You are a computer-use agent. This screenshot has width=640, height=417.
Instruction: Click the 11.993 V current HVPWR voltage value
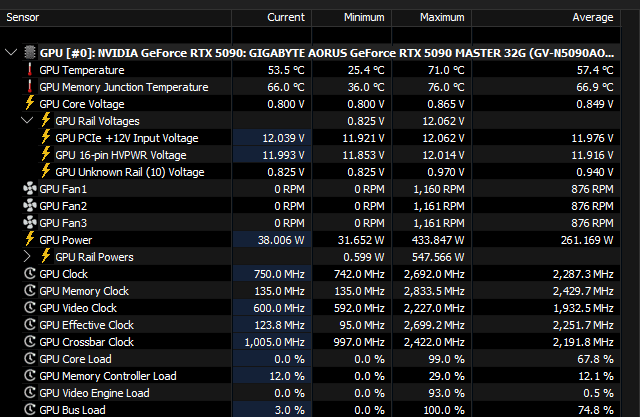(283, 155)
